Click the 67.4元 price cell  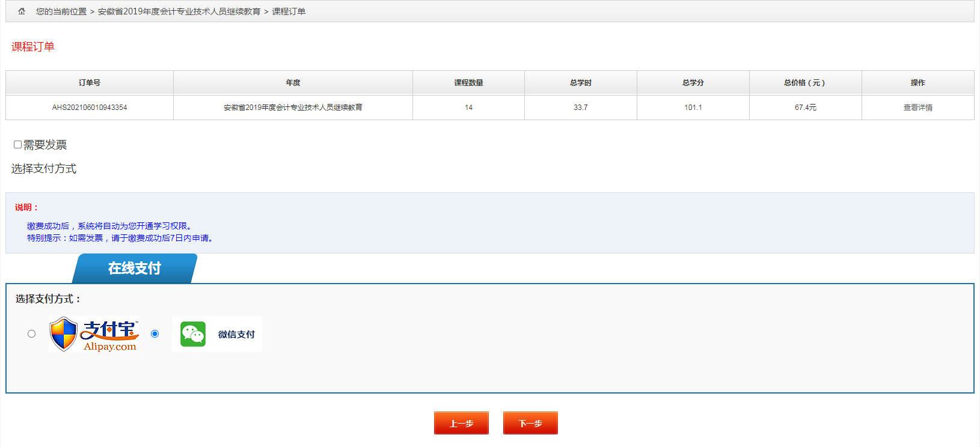(x=805, y=108)
